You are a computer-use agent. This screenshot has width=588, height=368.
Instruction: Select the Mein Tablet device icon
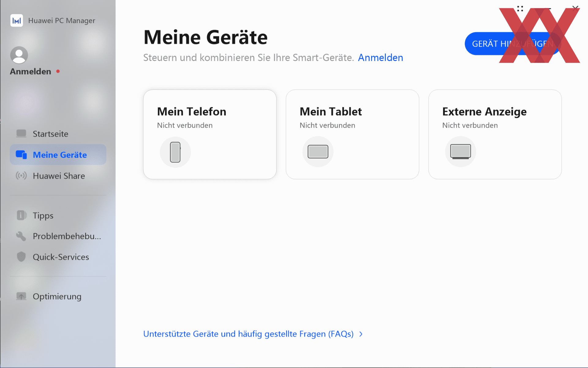click(318, 151)
